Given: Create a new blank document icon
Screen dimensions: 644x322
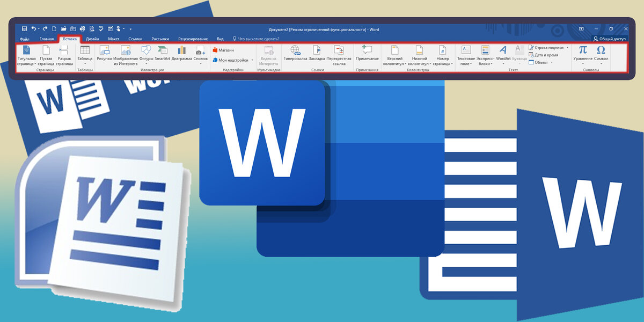Looking at the screenshot, I should tap(54, 28).
